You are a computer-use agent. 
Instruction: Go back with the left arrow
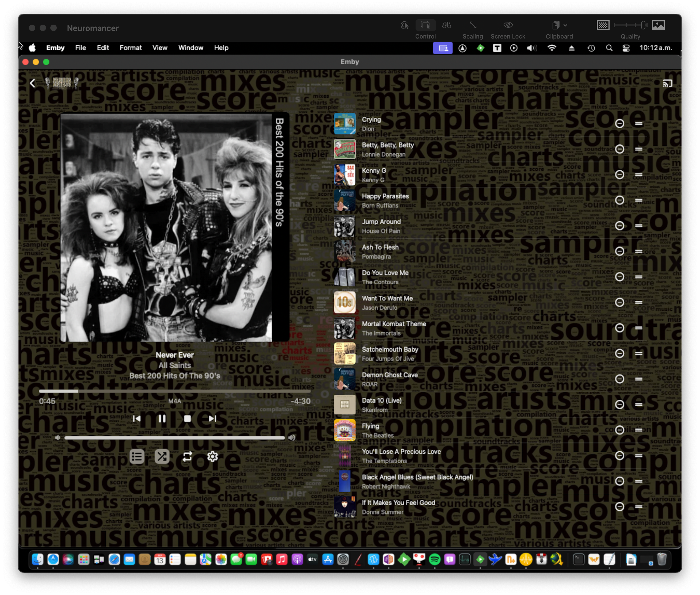coord(32,83)
